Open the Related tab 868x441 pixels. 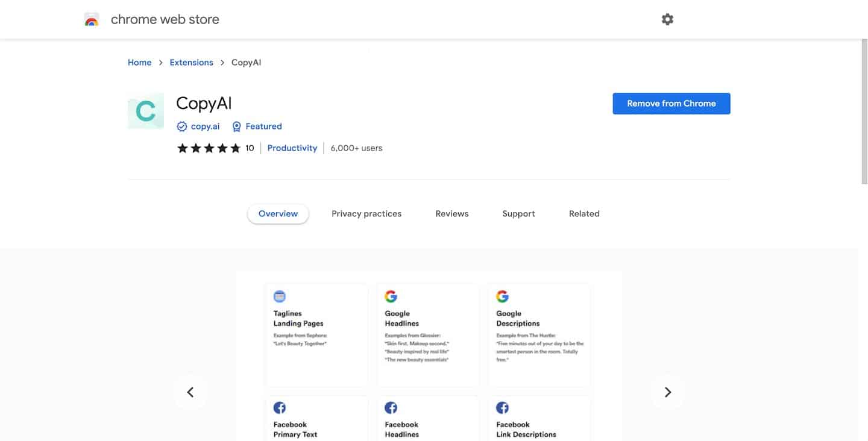click(584, 214)
